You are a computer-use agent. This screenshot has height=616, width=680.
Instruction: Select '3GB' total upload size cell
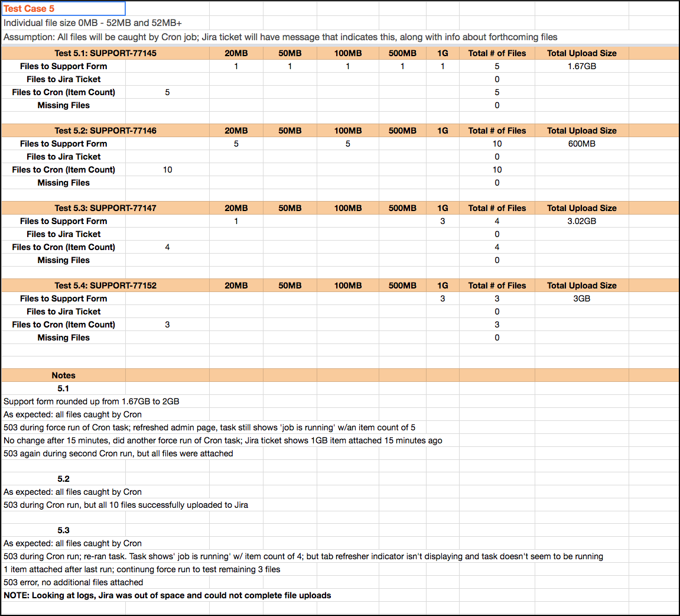pyautogui.click(x=581, y=299)
